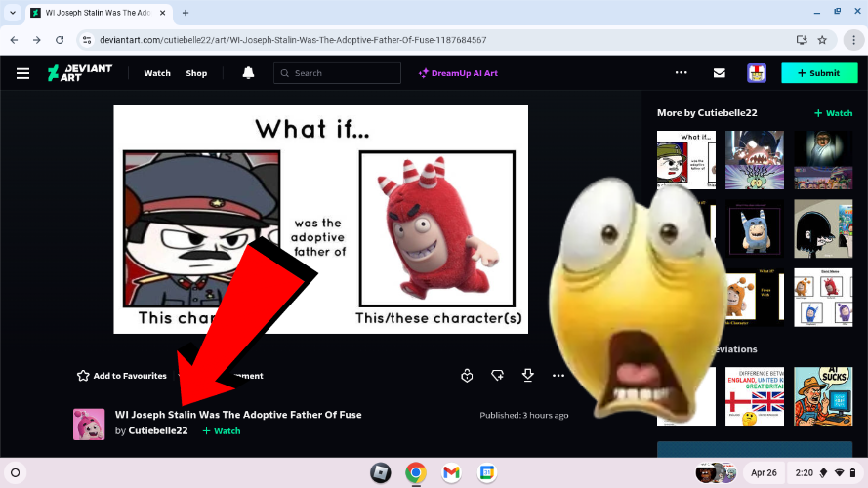Screen dimensions: 868x488
Task: Open the Watch menu item
Action: click(157, 73)
